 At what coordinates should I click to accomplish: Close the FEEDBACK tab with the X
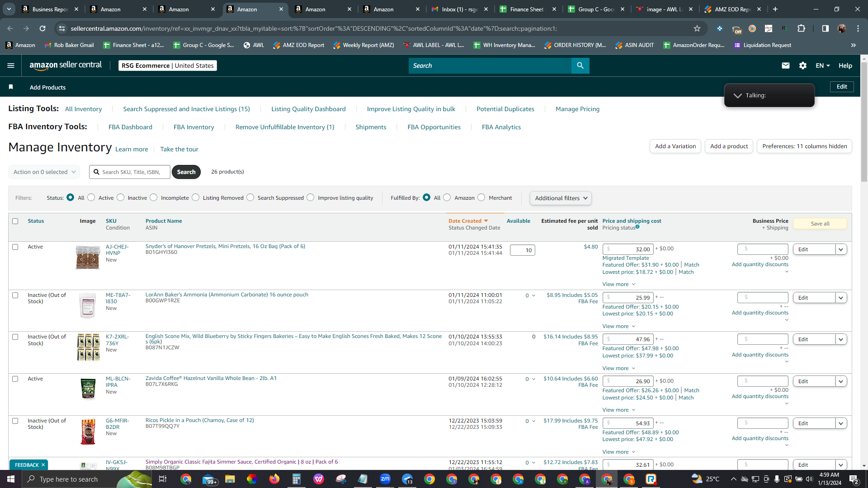(x=43, y=465)
